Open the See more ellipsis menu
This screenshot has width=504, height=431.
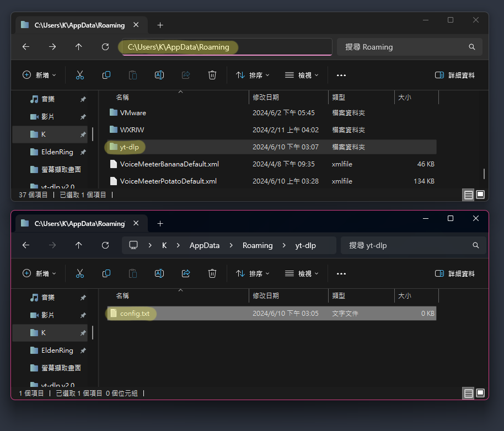tap(341, 75)
